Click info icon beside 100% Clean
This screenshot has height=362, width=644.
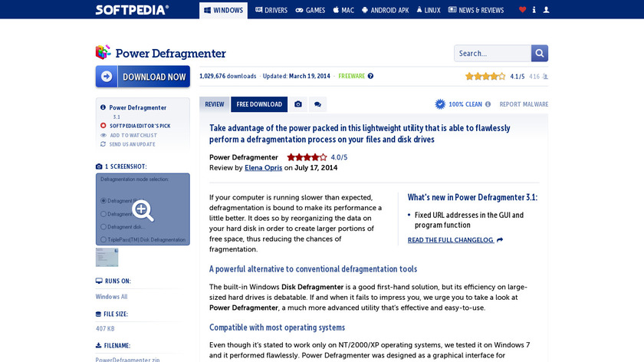click(x=488, y=104)
